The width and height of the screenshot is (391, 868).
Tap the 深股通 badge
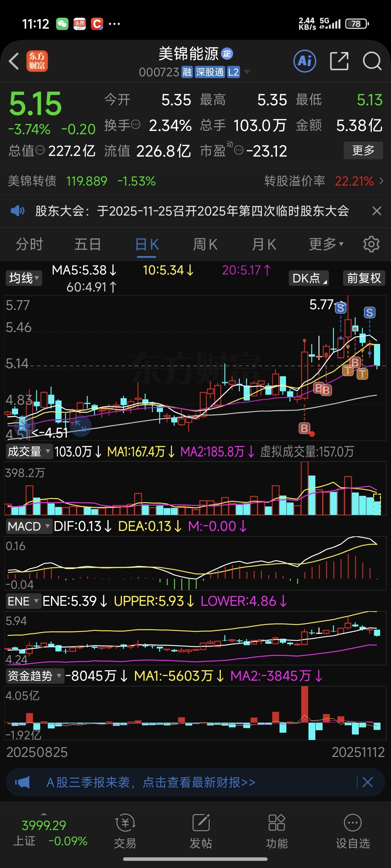tap(210, 72)
